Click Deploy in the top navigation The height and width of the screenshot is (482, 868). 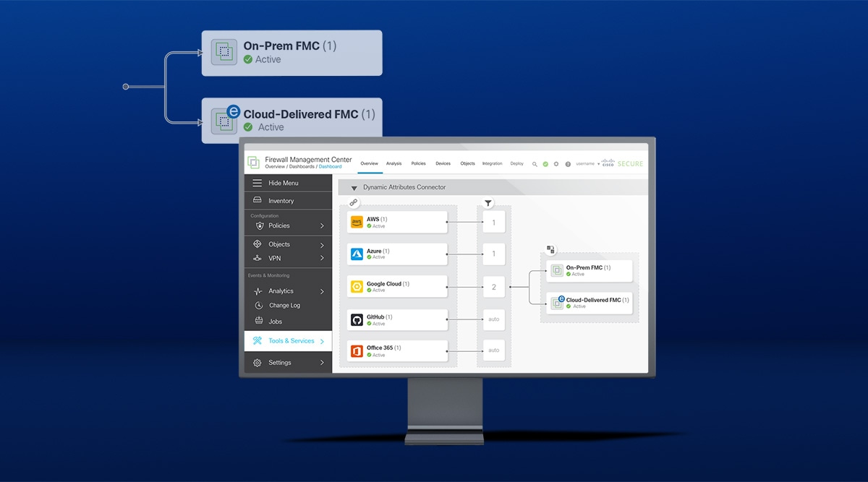point(517,164)
